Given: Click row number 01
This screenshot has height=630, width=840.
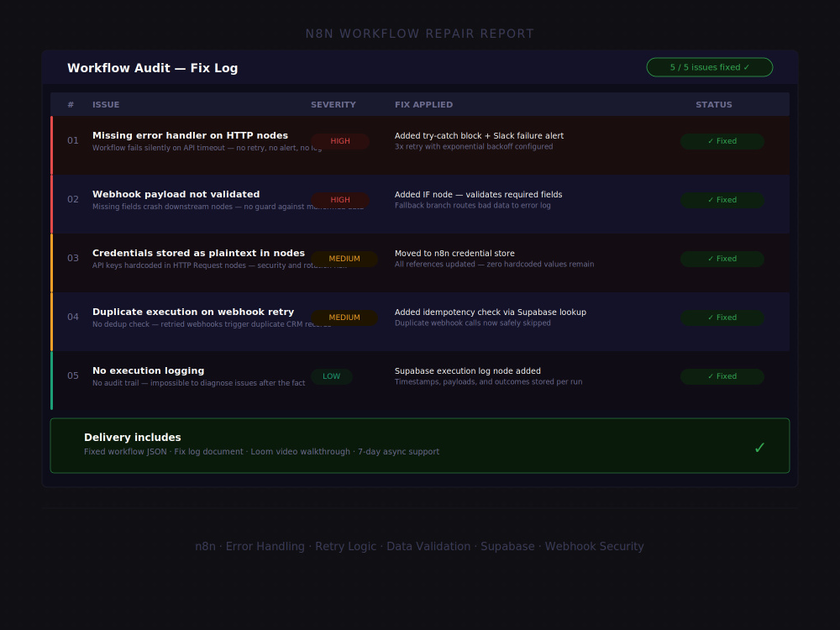Looking at the screenshot, I should point(73,141).
